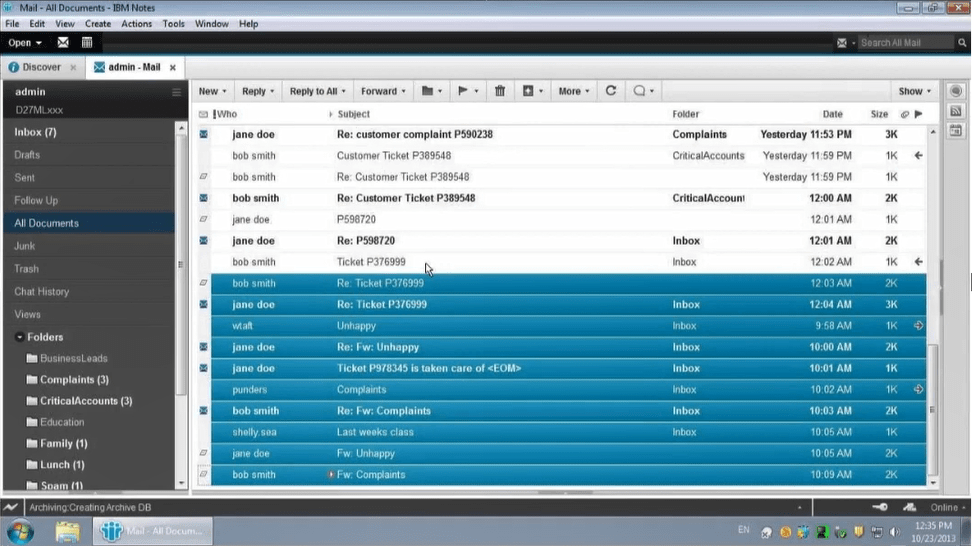Open the Complaints (3) folder
This screenshot has height=546, width=972.
(x=74, y=380)
